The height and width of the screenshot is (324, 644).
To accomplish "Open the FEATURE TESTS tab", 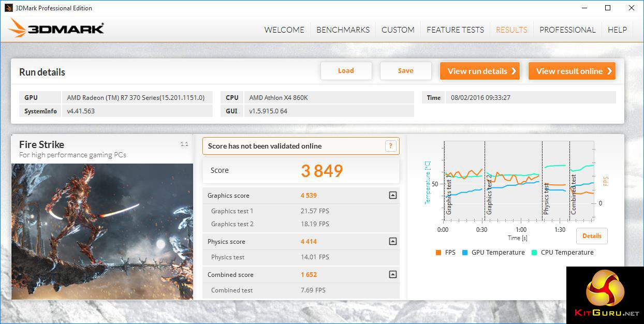I will [x=456, y=30].
